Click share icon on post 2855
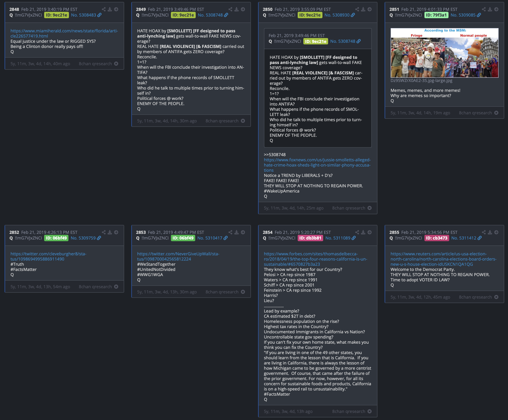Screen dimensions: 508x420 pyautogui.click(x=484, y=232)
